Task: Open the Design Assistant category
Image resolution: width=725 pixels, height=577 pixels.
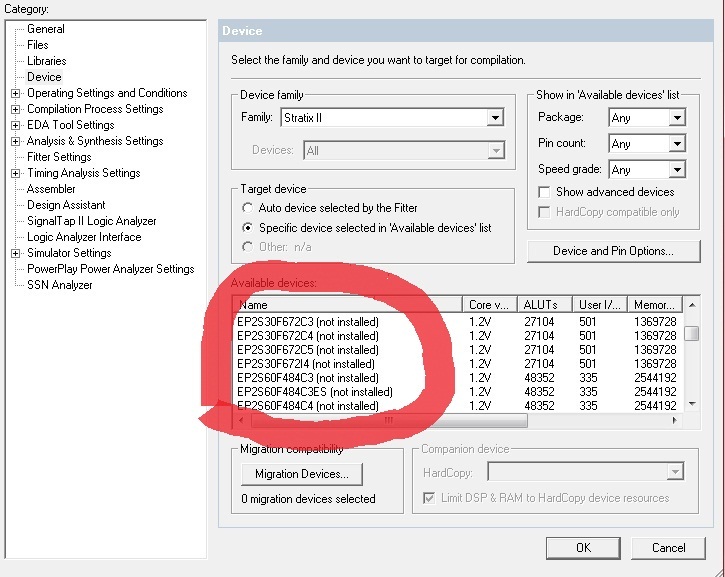Action: pos(66,205)
